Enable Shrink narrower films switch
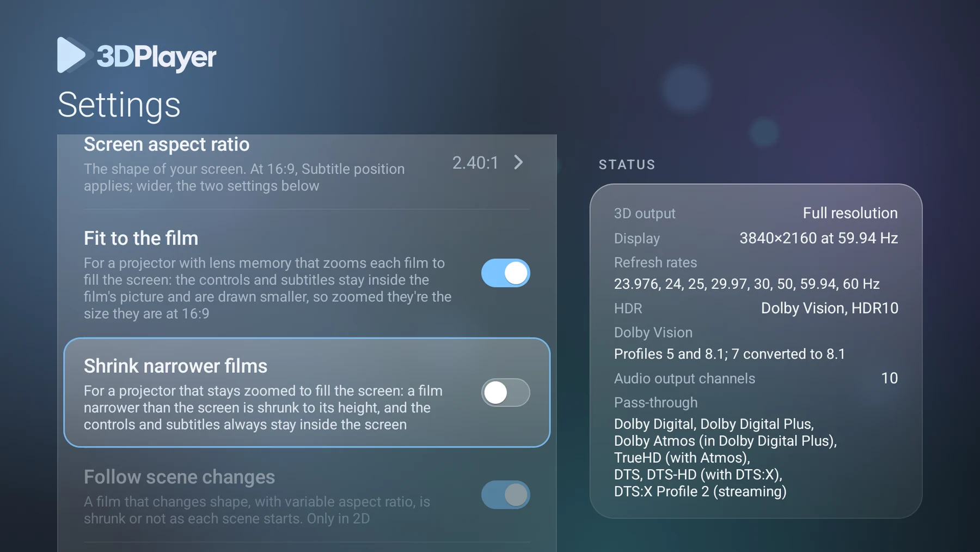980x552 pixels. 505,392
